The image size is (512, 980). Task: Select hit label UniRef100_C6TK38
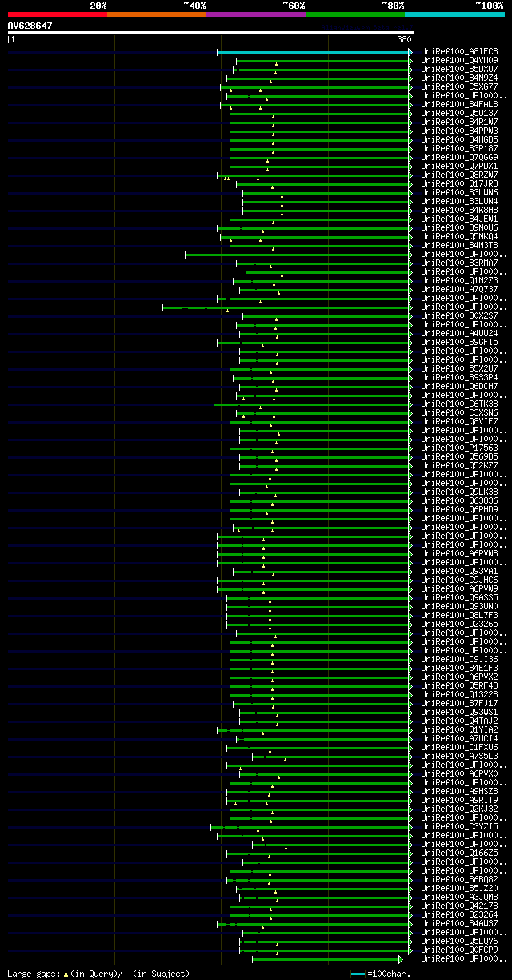459,404
